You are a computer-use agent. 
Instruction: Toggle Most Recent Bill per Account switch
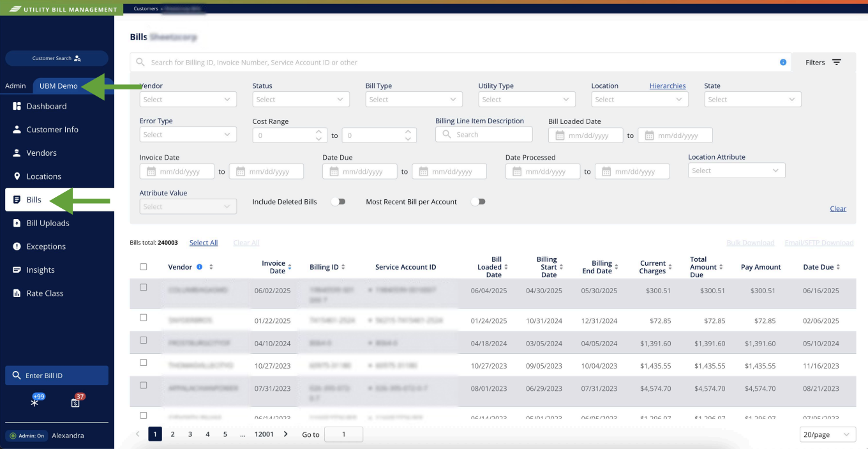(x=478, y=202)
